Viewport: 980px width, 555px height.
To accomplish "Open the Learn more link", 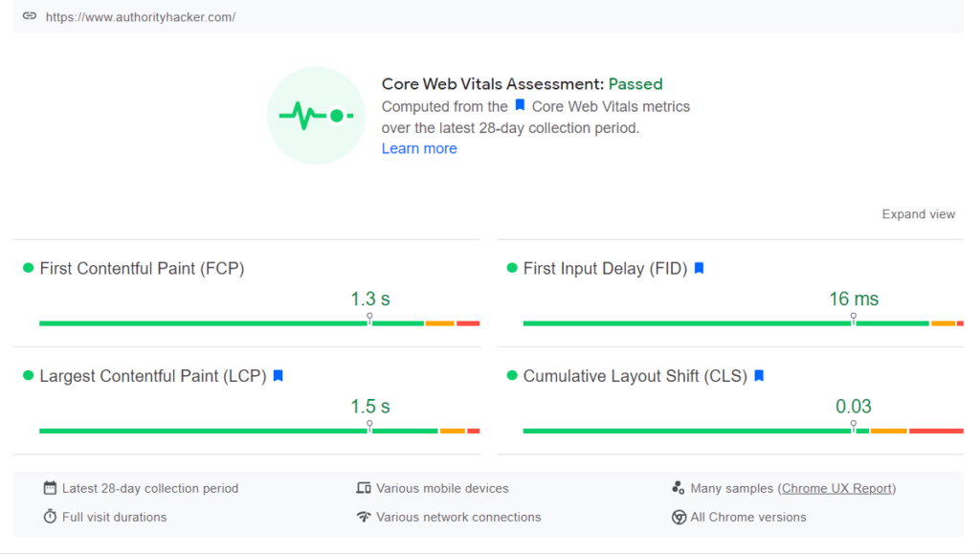I will [x=419, y=148].
